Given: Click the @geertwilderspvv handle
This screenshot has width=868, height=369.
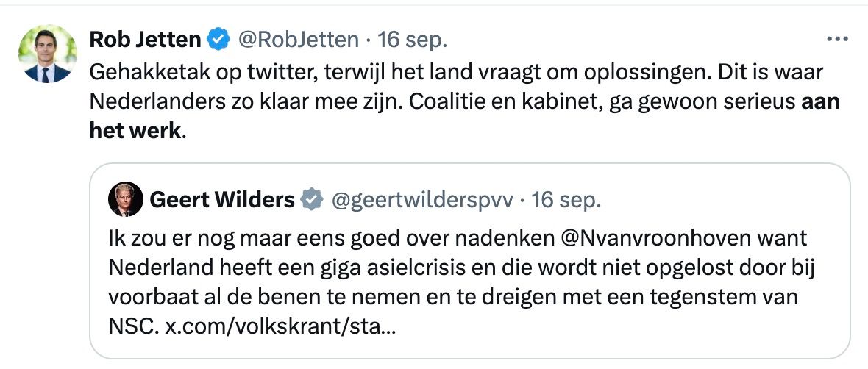Looking at the screenshot, I should coord(422,199).
